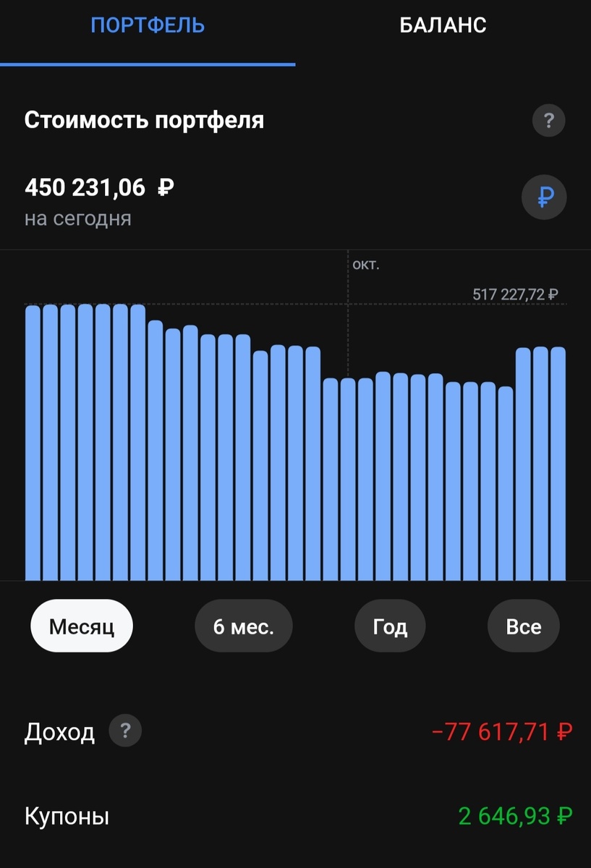The width and height of the screenshot is (591, 868).
Task: Tap the окт. month marker on chart
Action: [365, 265]
